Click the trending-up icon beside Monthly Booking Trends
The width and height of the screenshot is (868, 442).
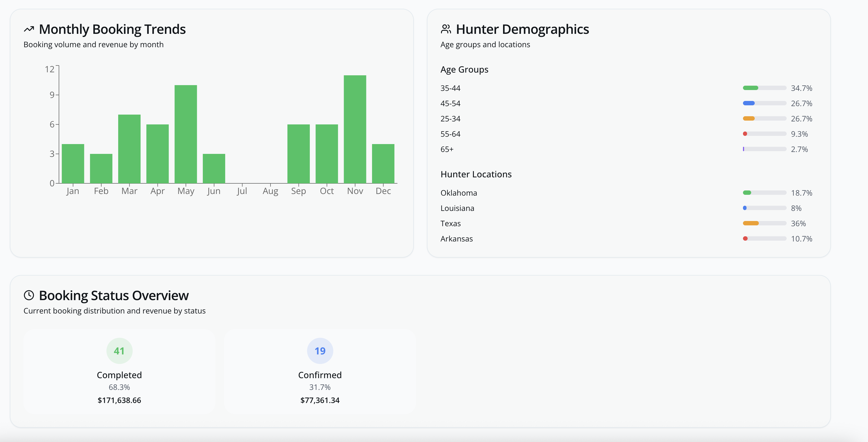pos(29,29)
